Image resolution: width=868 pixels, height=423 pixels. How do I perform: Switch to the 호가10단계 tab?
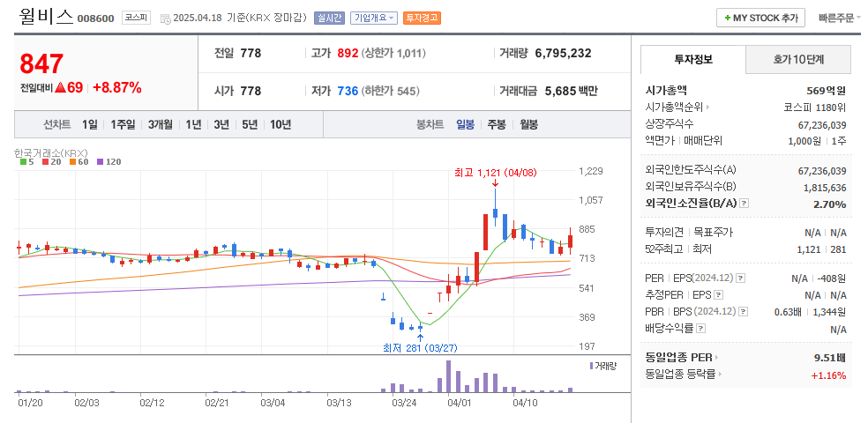click(798, 59)
